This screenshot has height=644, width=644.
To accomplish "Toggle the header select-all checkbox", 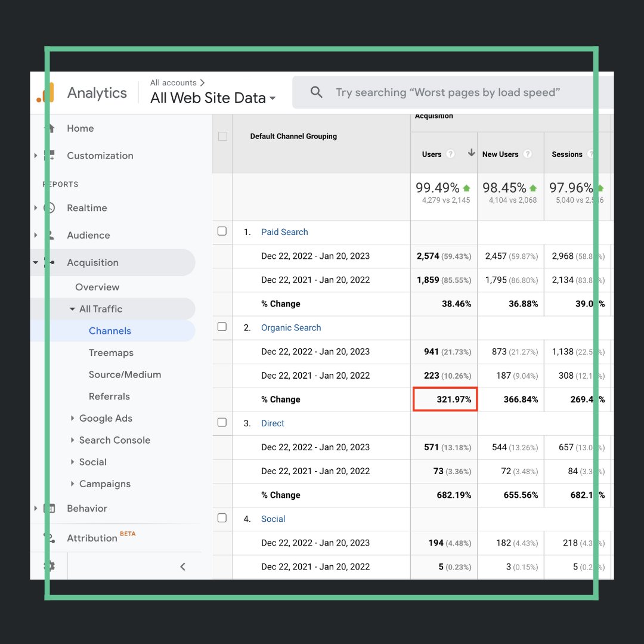I will click(222, 137).
